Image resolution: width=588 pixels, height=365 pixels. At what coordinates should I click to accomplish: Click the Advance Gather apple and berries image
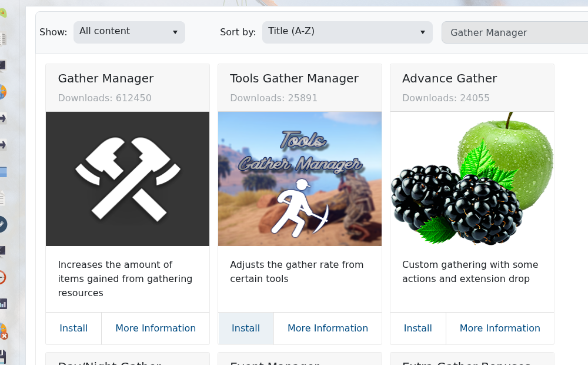pos(472,179)
